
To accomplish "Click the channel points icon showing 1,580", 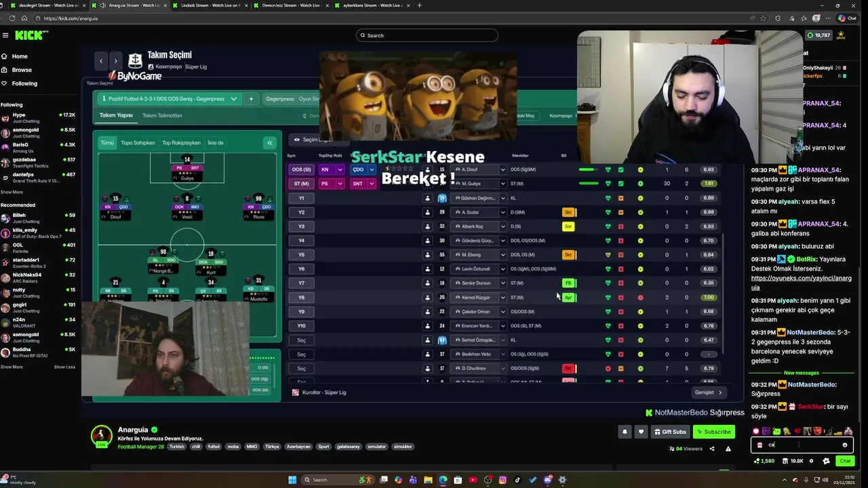I will [x=764, y=461].
